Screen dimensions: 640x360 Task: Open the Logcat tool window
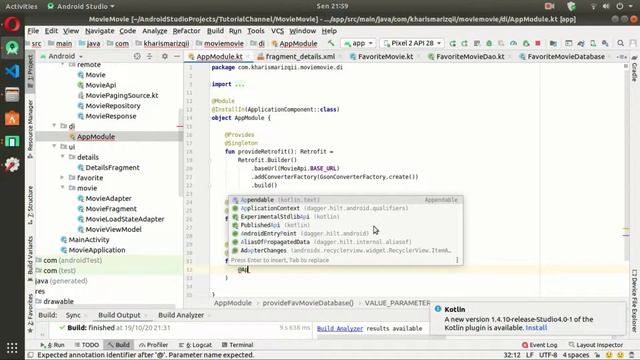point(196,345)
